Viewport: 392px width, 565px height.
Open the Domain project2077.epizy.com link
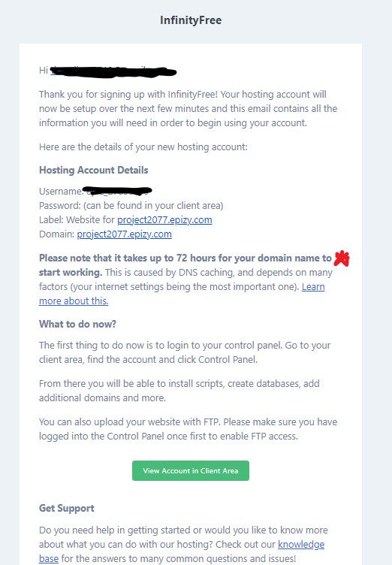(x=125, y=234)
